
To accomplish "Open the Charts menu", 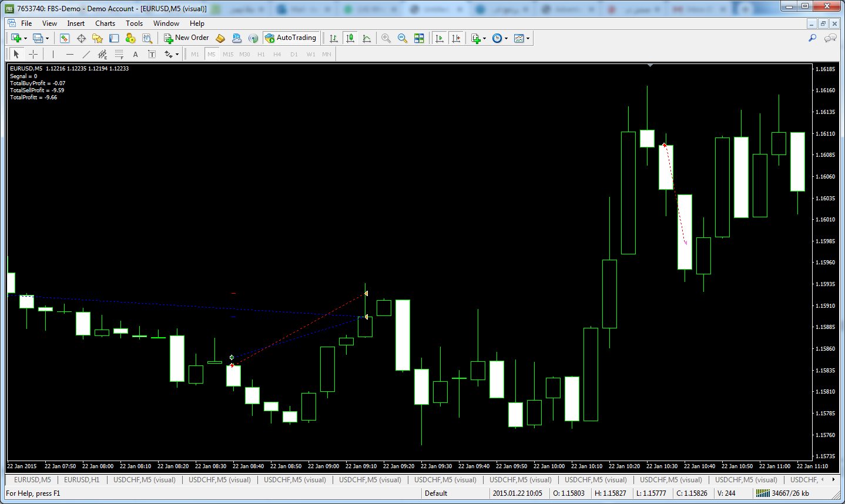I will pyautogui.click(x=105, y=23).
